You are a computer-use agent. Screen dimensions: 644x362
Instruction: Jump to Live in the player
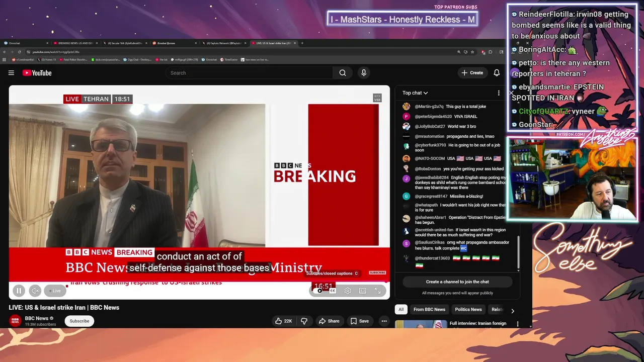55,291
